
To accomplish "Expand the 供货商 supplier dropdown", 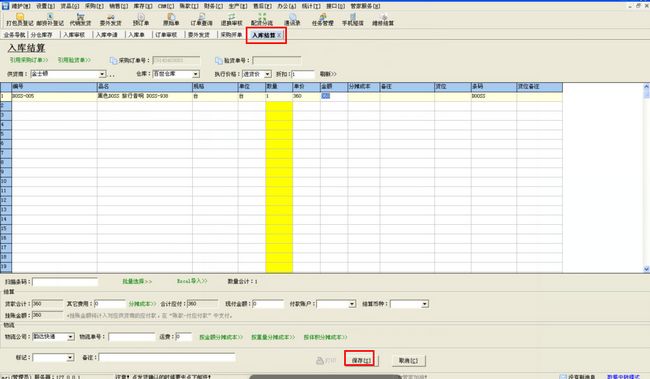I will click(x=102, y=74).
